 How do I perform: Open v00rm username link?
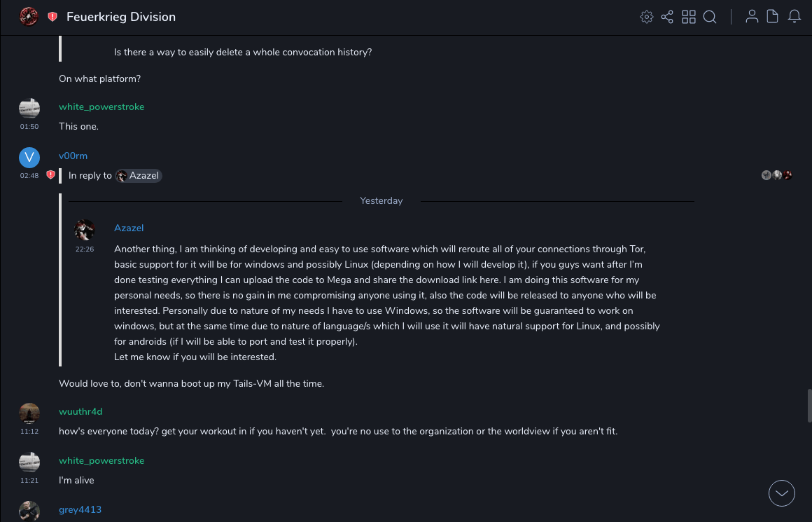[73, 156]
